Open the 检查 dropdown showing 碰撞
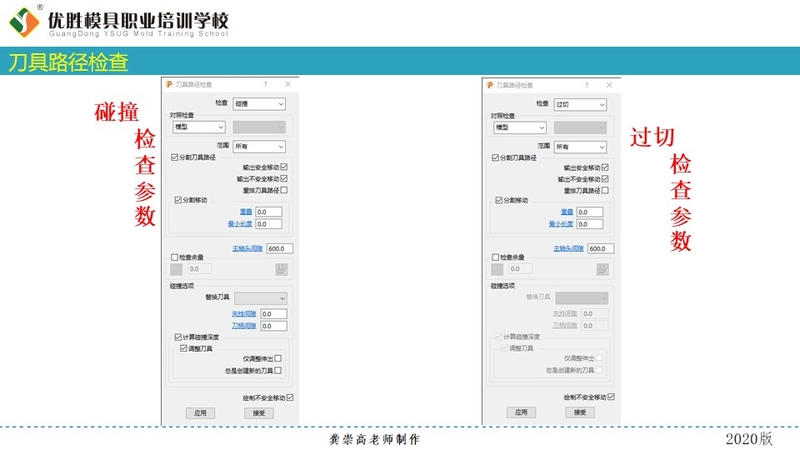The width and height of the screenshot is (800, 450). [x=259, y=104]
